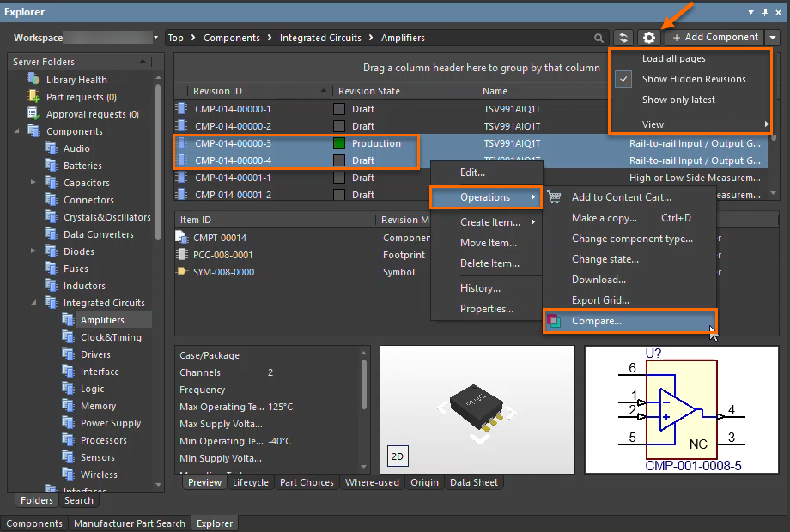Click the Audio folder icon
Image resolution: width=790 pixels, height=532 pixels.
tap(51, 148)
